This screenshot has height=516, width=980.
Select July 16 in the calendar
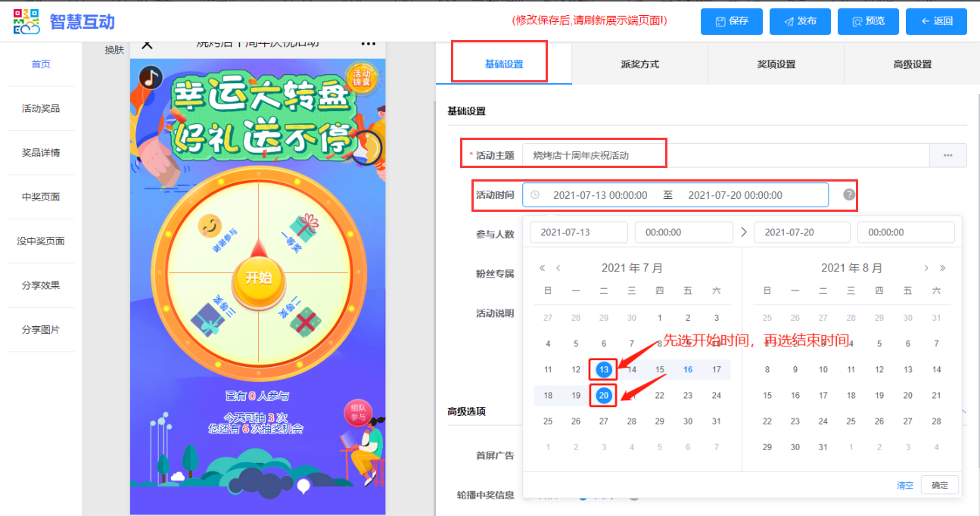coord(687,370)
